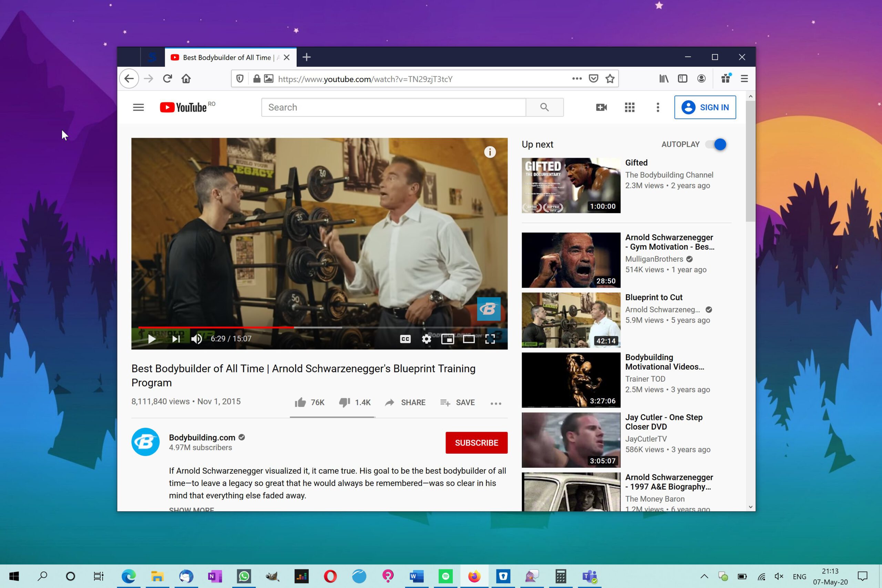Open a new browser tab

click(x=306, y=57)
